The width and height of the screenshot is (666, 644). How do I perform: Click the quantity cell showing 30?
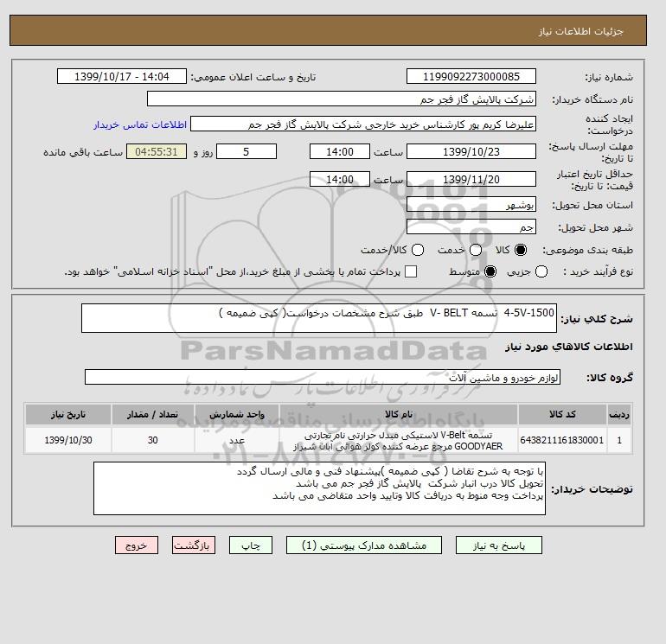point(153,440)
